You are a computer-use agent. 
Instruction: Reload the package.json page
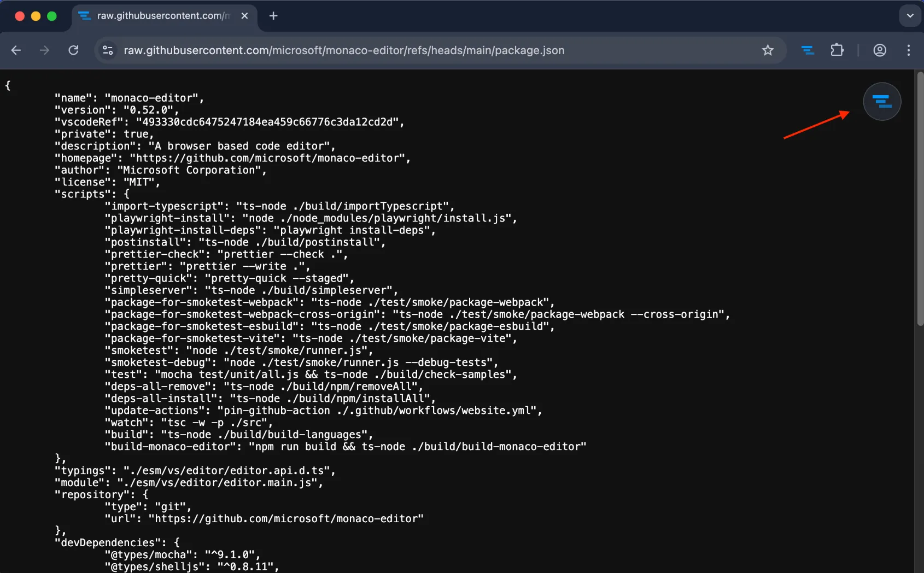73,50
